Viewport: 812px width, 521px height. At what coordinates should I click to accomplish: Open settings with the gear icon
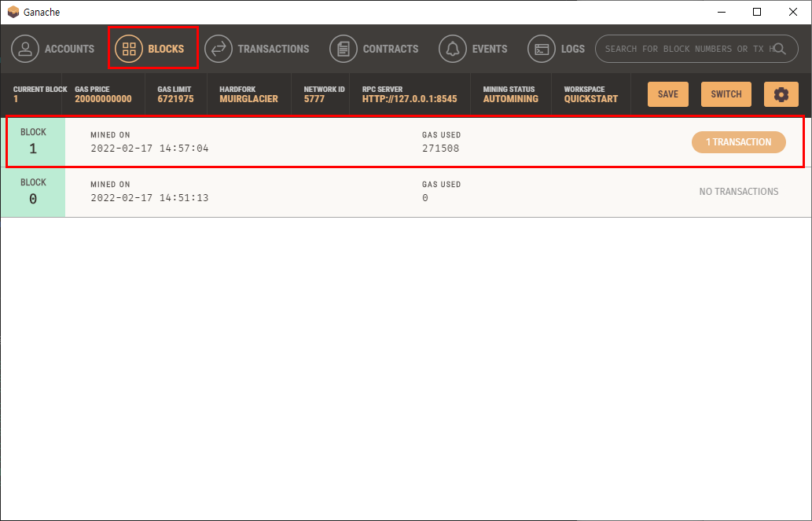[x=781, y=94]
